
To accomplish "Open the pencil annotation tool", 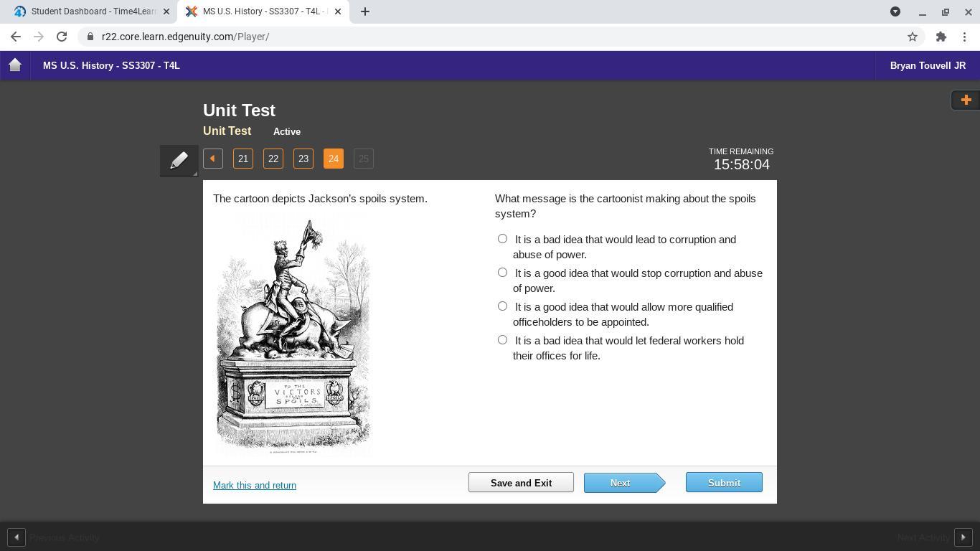I will click(x=179, y=159).
